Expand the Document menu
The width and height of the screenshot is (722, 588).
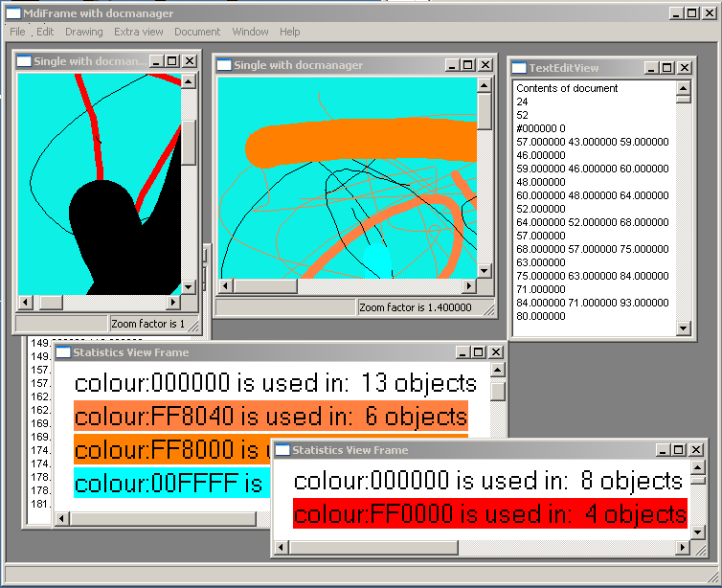[197, 32]
